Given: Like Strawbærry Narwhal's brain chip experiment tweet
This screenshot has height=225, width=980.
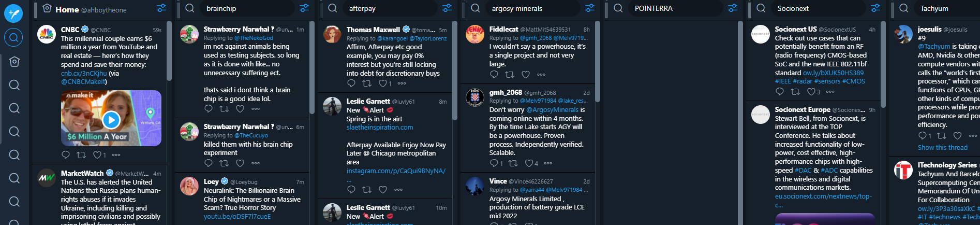Looking at the screenshot, I should pyautogui.click(x=240, y=163).
